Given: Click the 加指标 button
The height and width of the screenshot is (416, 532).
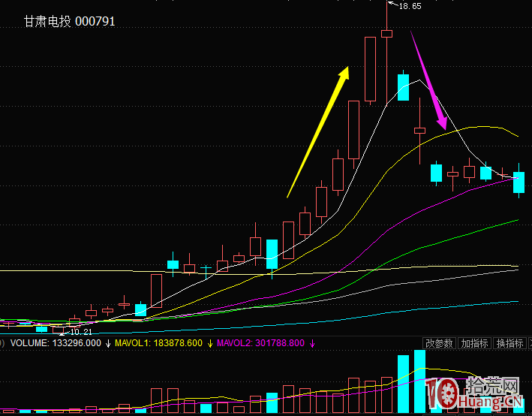Looking at the screenshot, I should point(474,343).
